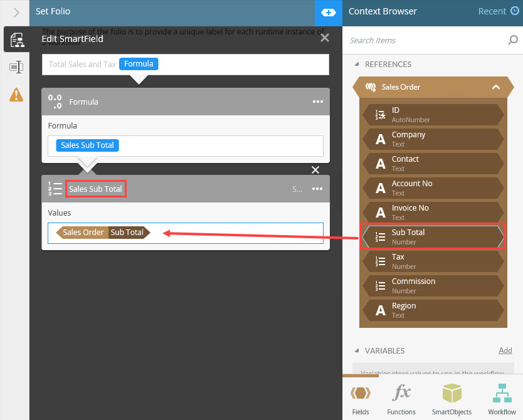This screenshot has width=523, height=420.
Task: Click the Set Folio title
Action: pos(53,11)
